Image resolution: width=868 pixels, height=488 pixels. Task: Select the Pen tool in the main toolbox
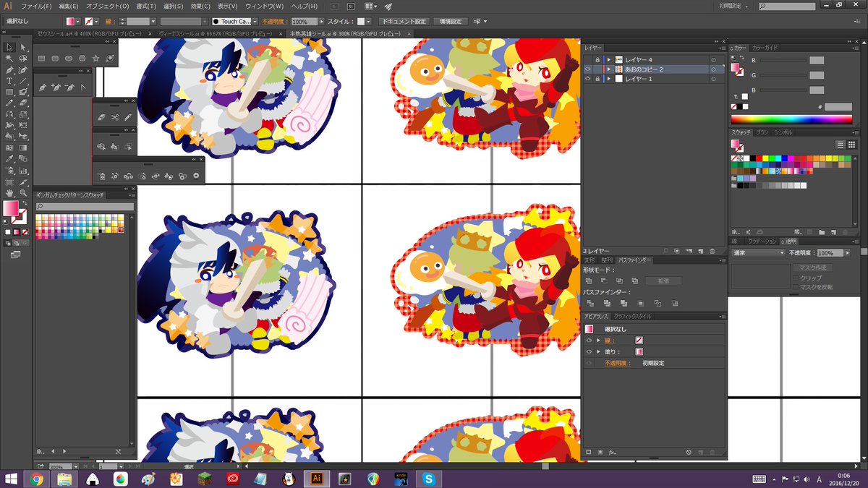tap(9, 70)
